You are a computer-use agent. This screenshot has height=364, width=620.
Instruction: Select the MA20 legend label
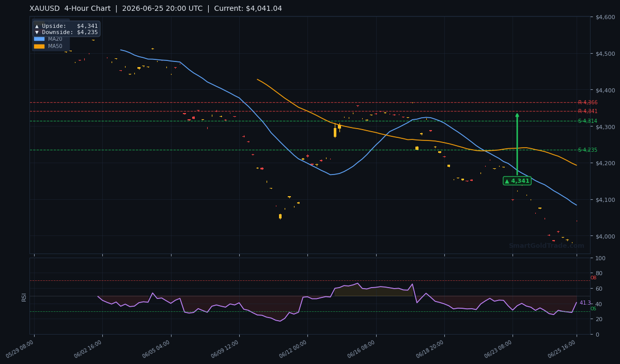point(55,39)
